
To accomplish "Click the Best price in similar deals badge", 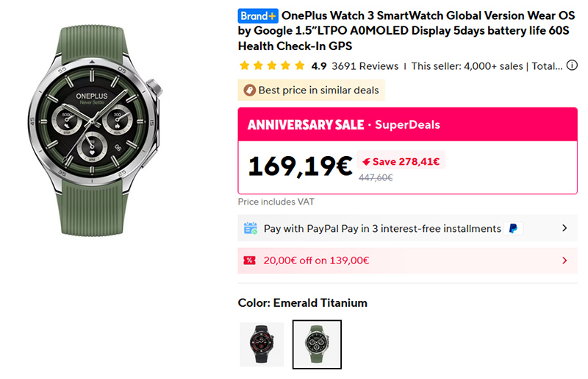I will (312, 91).
